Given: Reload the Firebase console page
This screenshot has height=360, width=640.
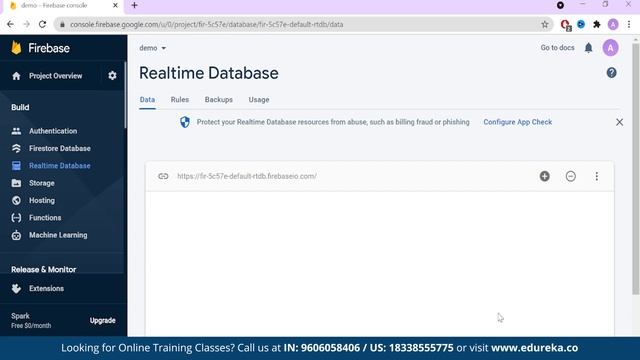Looking at the screenshot, I should click(x=42, y=24).
